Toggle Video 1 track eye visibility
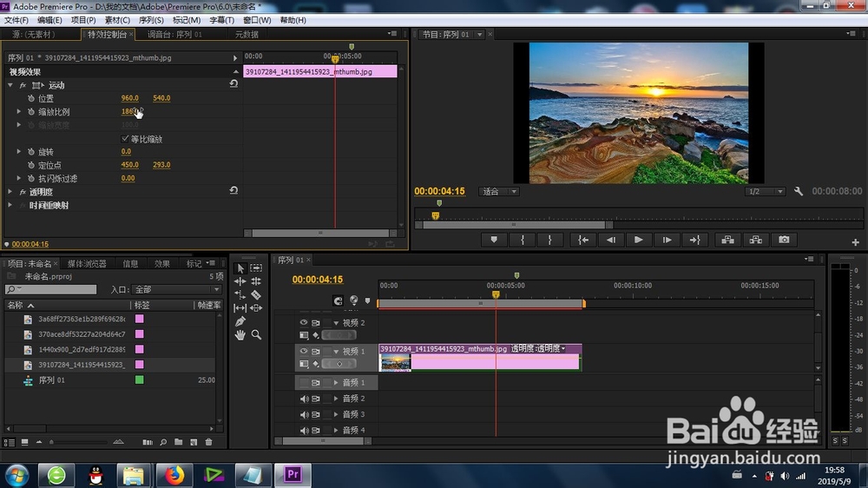Image resolution: width=868 pixels, height=488 pixels. coord(303,351)
